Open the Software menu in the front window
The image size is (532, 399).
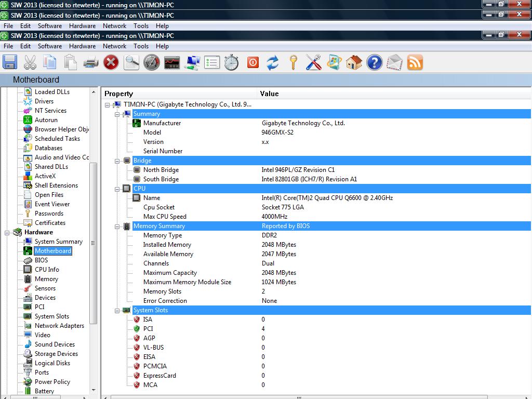coord(50,46)
